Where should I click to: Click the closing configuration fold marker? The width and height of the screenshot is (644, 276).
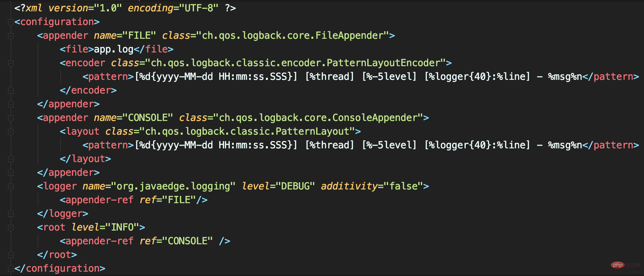[11, 269]
